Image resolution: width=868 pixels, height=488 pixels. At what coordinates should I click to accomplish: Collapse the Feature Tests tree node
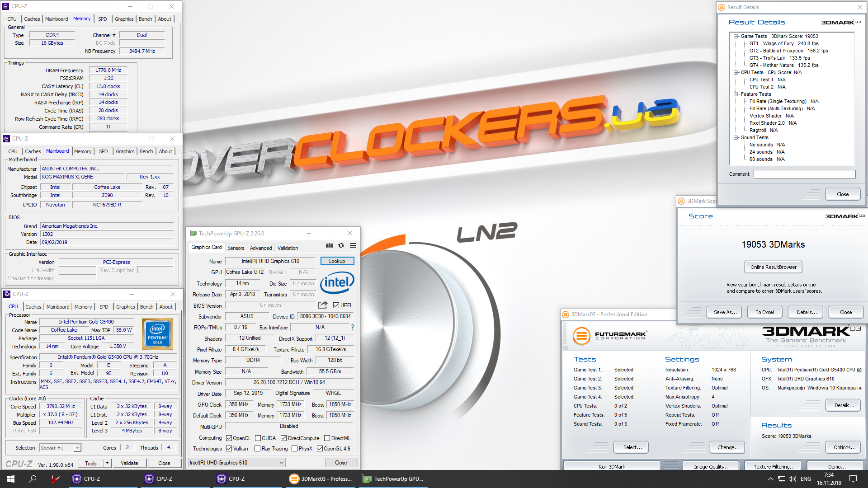click(736, 94)
